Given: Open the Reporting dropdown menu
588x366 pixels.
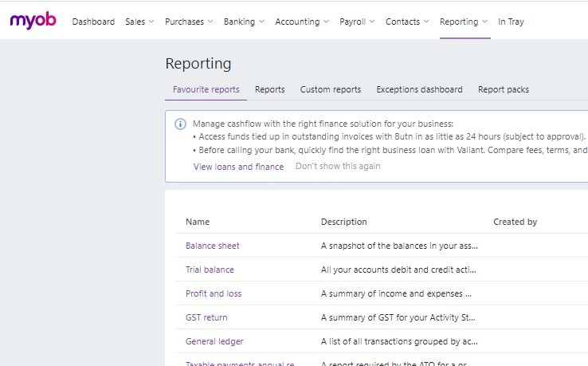Looking at the screenshot, I should (464, 22).
